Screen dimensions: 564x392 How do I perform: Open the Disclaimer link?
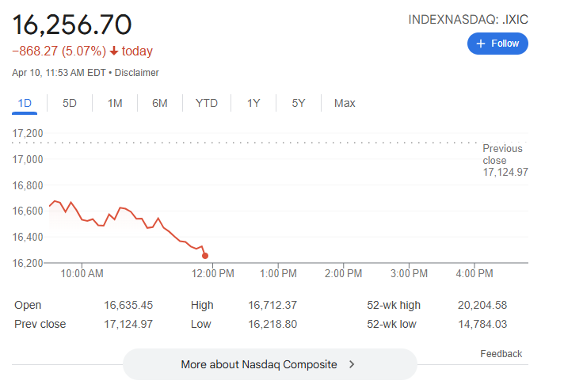point(137,73)
